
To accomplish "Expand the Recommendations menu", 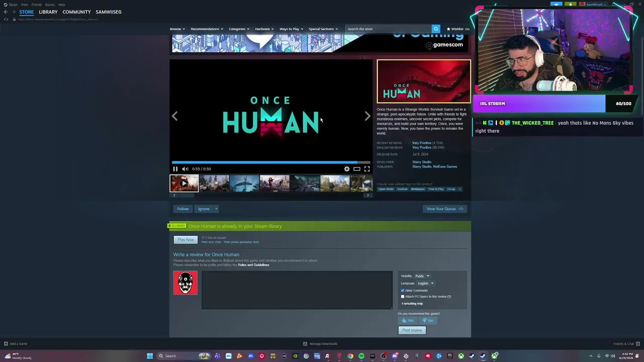I will tap(207, 29).
